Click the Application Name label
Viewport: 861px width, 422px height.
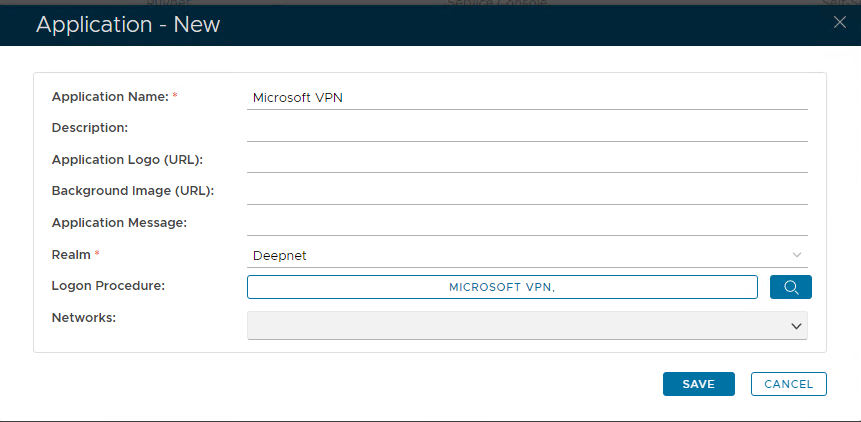click(110, 97)
